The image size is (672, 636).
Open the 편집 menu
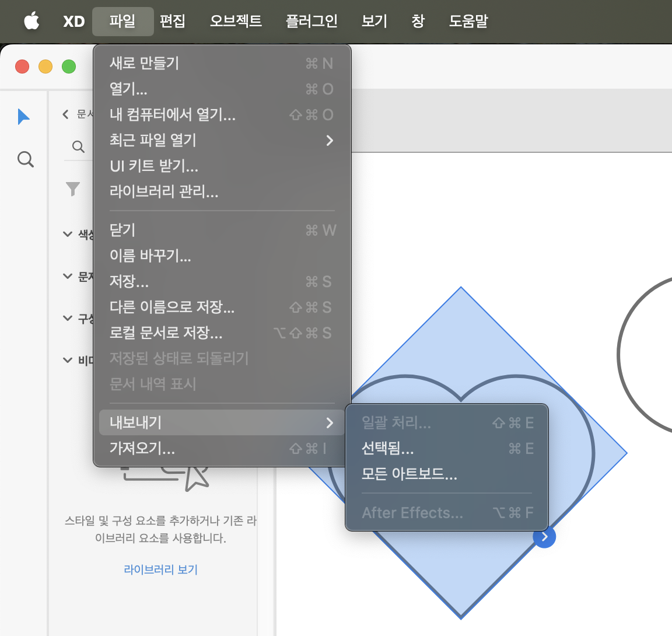(x=172, y=21)
